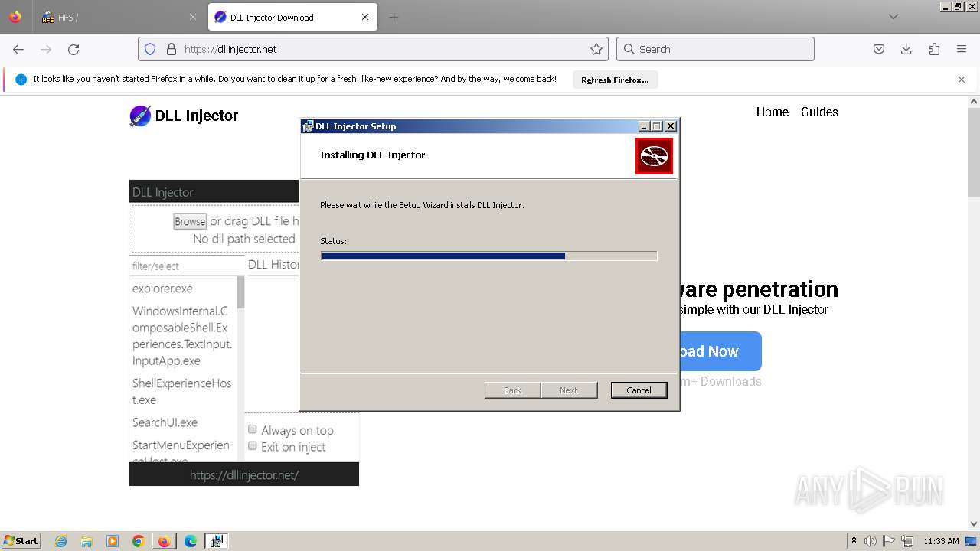This screenshot has width=980, height=551.
Task: Select WindowsInternal.ComposableShell InputApp.exe entry
Action: point(182,336)
